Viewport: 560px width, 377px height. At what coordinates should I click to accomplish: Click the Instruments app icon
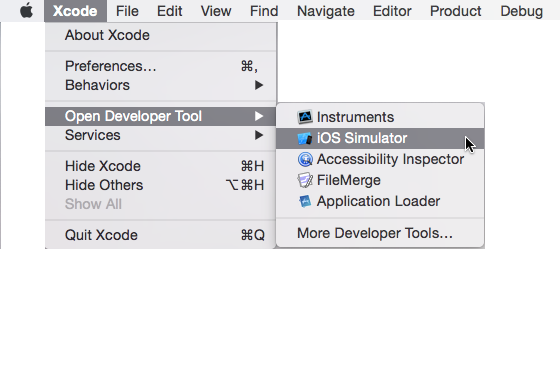click(305, 117)
